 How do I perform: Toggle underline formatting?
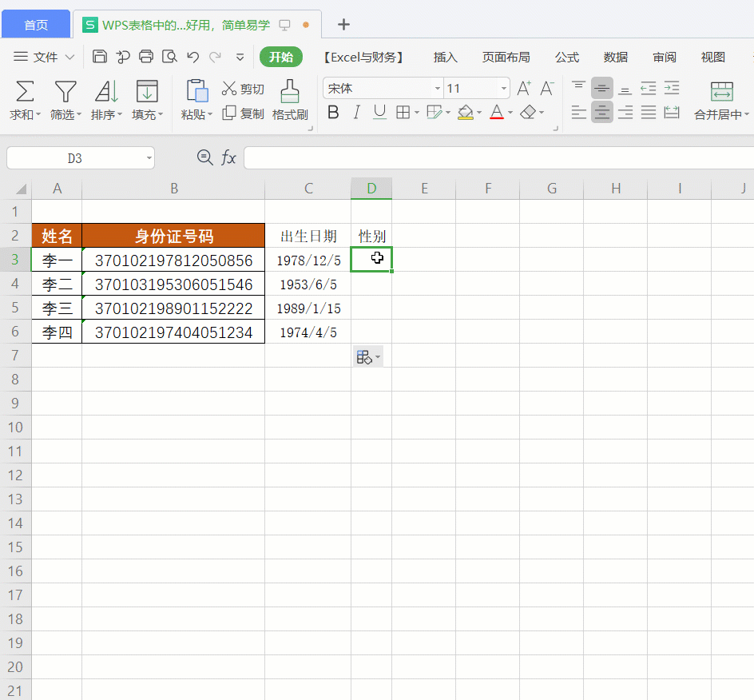(x=379, y=113)
